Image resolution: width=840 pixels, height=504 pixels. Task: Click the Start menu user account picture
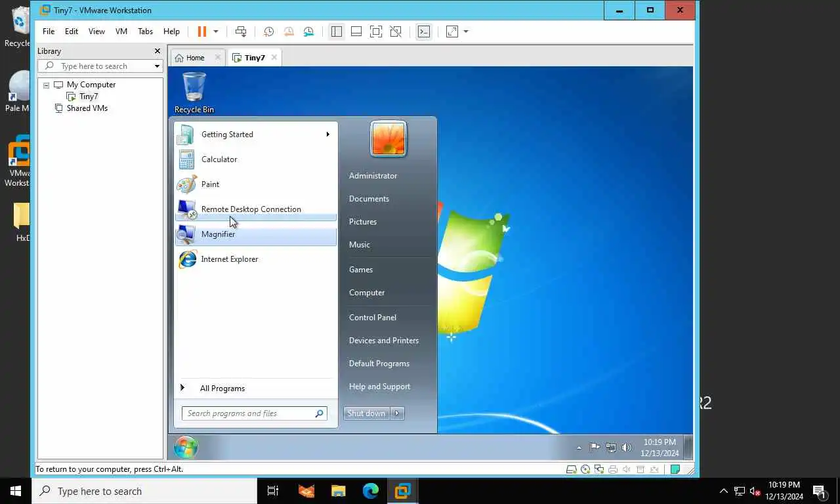point(388,139)
